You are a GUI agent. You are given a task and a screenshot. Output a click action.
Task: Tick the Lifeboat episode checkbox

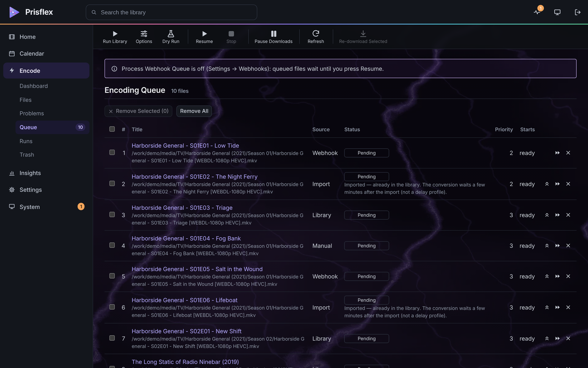112,307
